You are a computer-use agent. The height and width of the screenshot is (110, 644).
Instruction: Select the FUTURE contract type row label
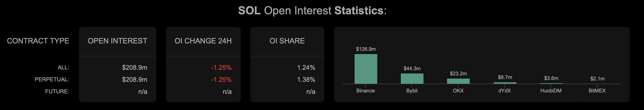click(x=57, y=92)
